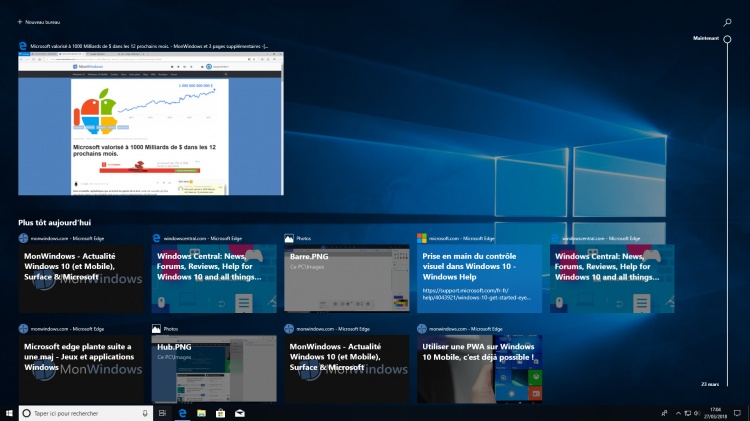Viewport: 750px width, 421px height.
Task: Jump to the 23 mars timeline marker
Action: [x=709, y=383]
